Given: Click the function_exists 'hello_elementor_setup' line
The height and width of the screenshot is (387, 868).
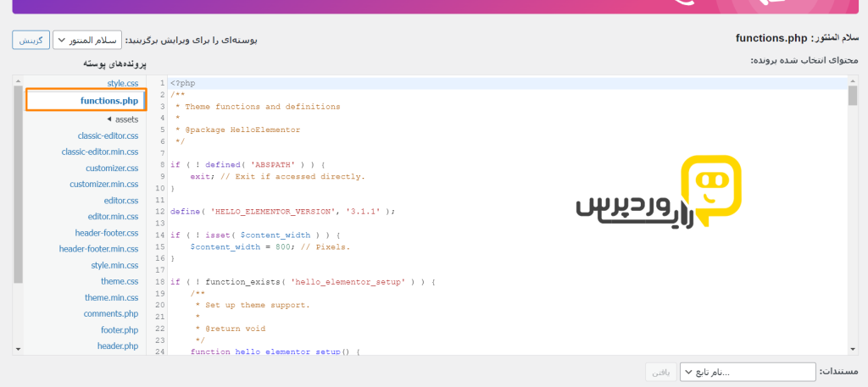Looking at the screenshot, I should [x=303, y=282].
